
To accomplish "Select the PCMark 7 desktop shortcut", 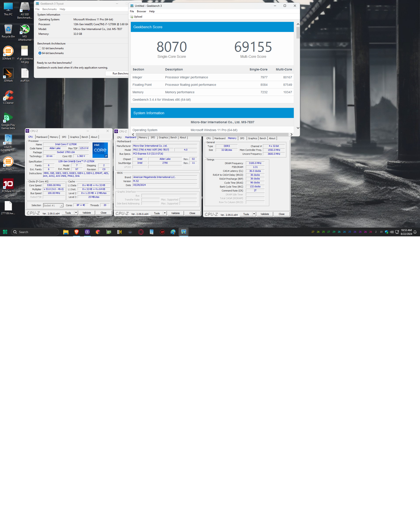I will coord(8,163).
